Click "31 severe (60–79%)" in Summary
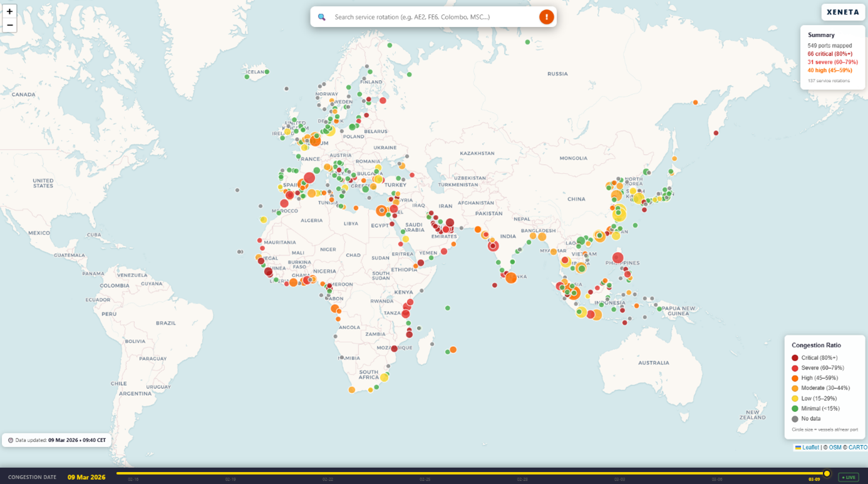 (833, 62)
